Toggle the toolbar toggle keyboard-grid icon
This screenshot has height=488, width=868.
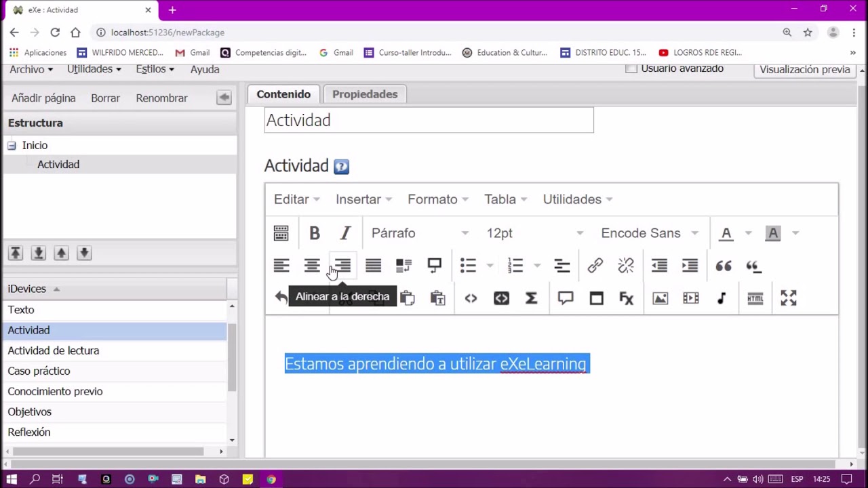(x=281, y=233)
